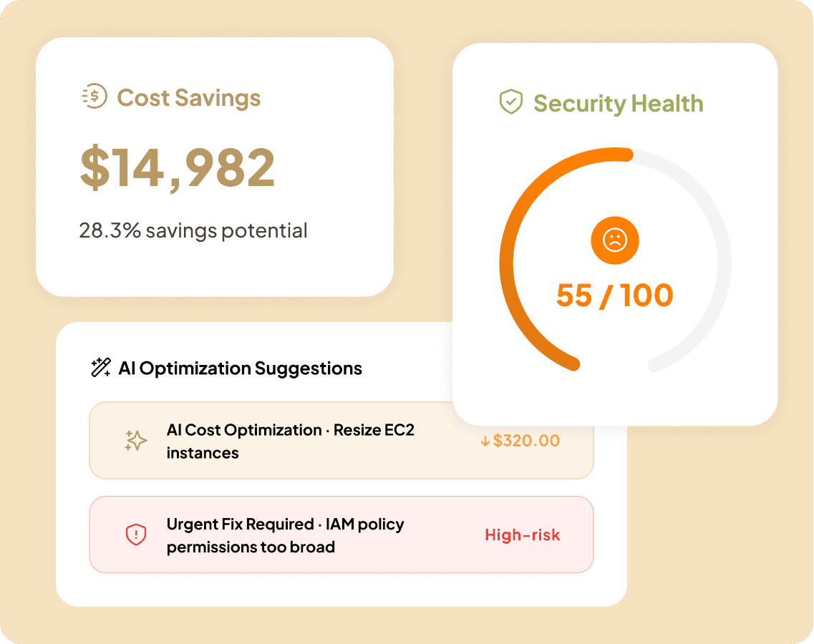Click the shield checkmark icon beside Security Health
This screenshot has width=814, height=644.
click(x=510, y=102)
